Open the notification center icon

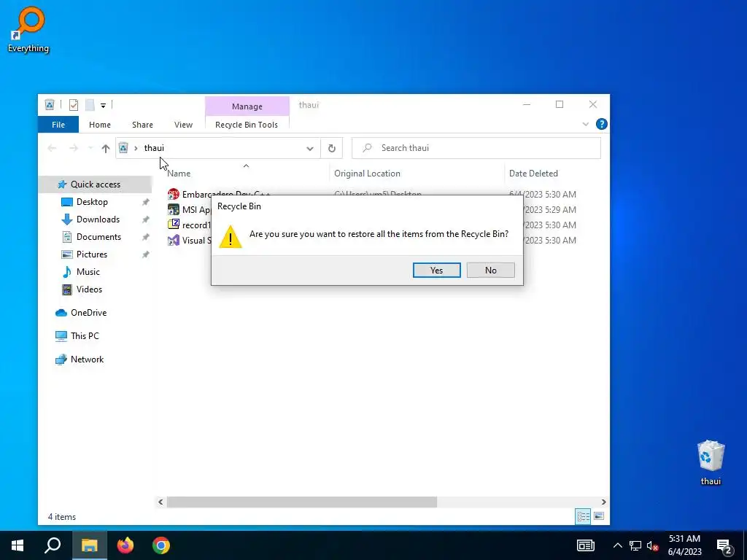[724, 546]
